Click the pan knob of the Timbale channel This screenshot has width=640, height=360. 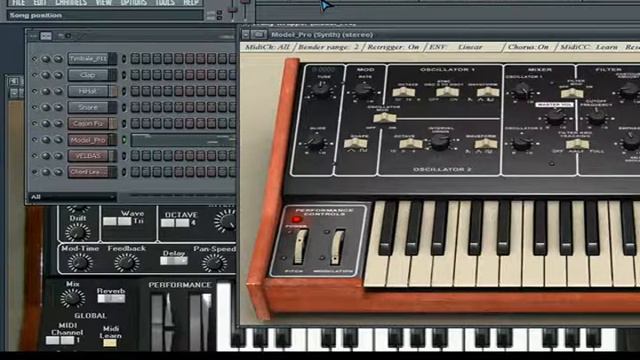coord(46,59)
